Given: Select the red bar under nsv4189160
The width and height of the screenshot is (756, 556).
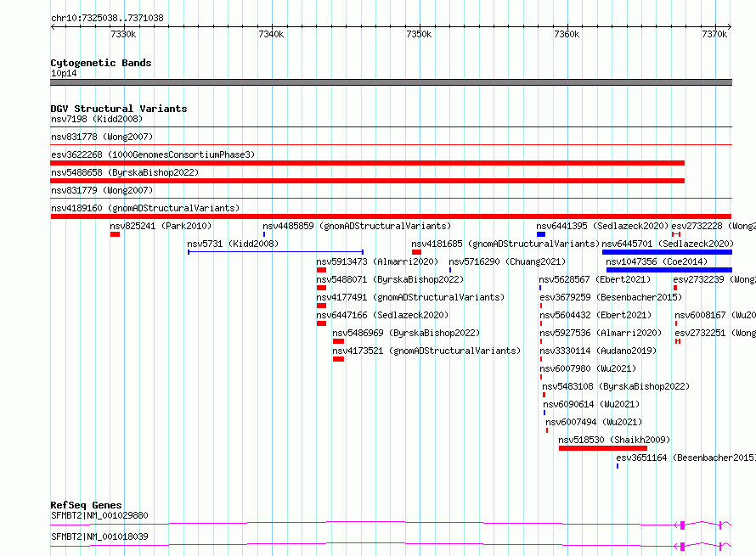Looking at the screenshot, I should [391, 216].
